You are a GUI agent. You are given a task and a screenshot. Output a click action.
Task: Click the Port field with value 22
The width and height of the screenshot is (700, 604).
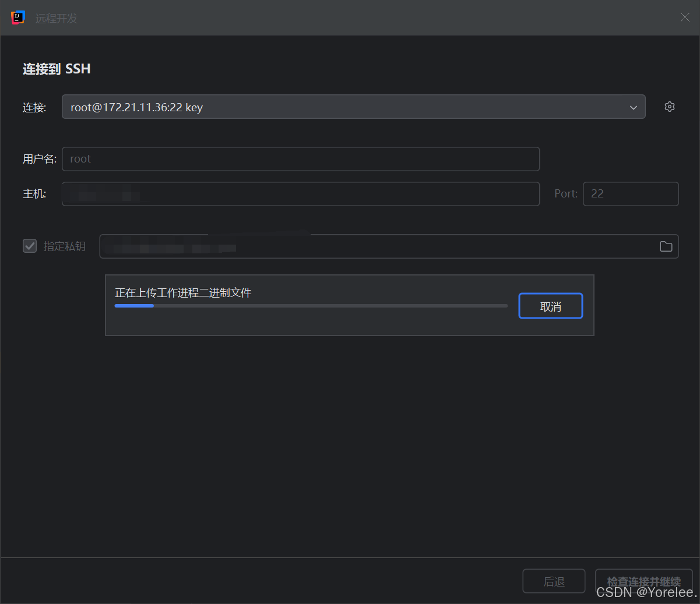631,193
